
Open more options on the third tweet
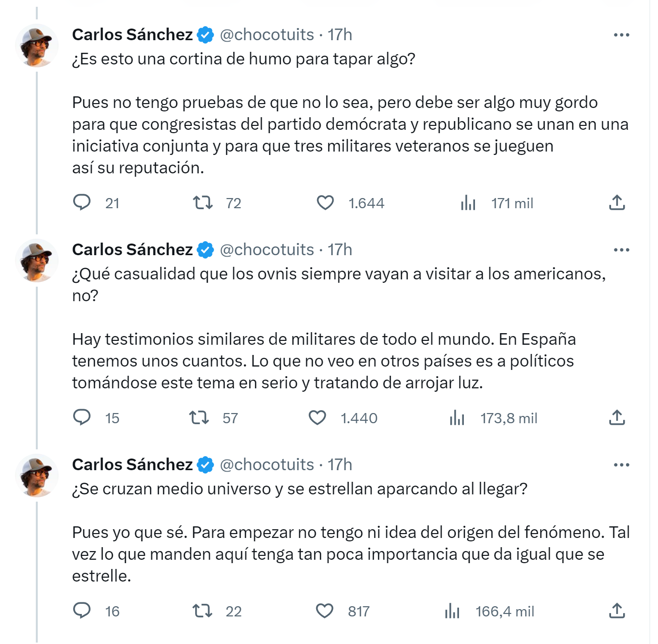tap(621, 465)
